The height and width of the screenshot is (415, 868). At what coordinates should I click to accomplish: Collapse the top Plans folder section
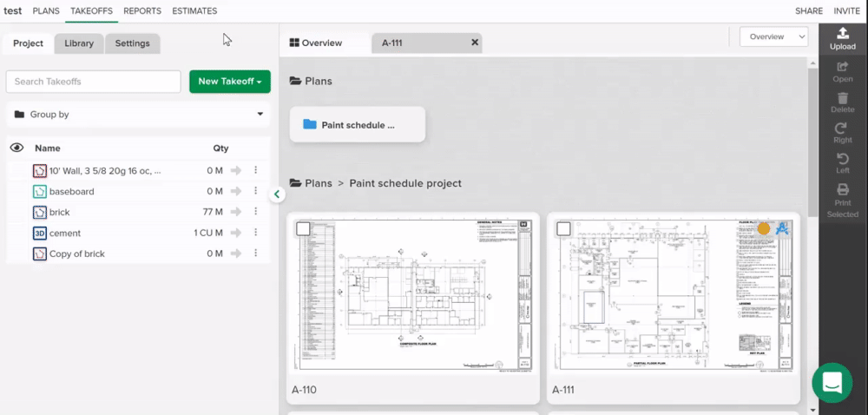pyautogui.click(x=296, y=82)
